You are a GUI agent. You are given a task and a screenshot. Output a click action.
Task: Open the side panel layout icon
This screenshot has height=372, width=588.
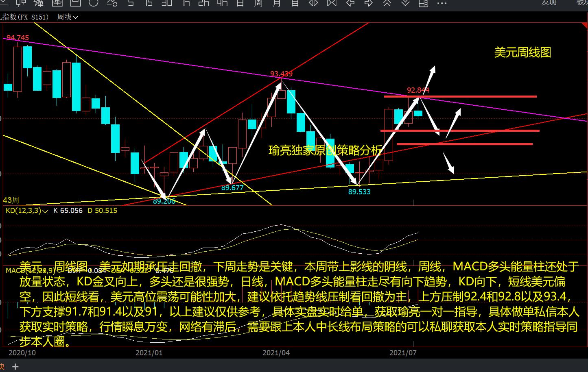tap(424, 3)
